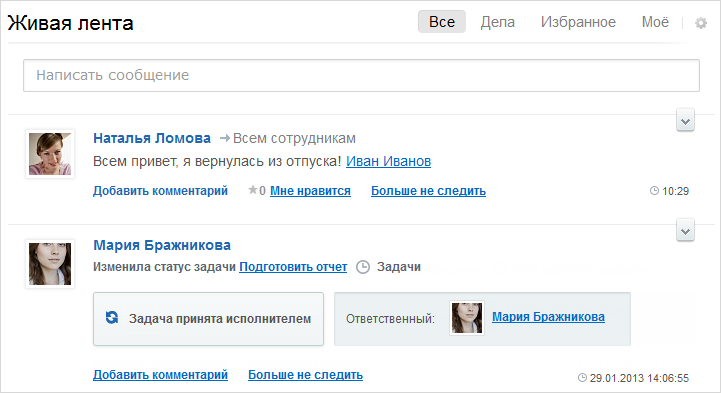The height and width of the screenshot is (393, 721).
Task: Switch to the Избранное tab
Action: pyautogui.click(x=578, y=22)
